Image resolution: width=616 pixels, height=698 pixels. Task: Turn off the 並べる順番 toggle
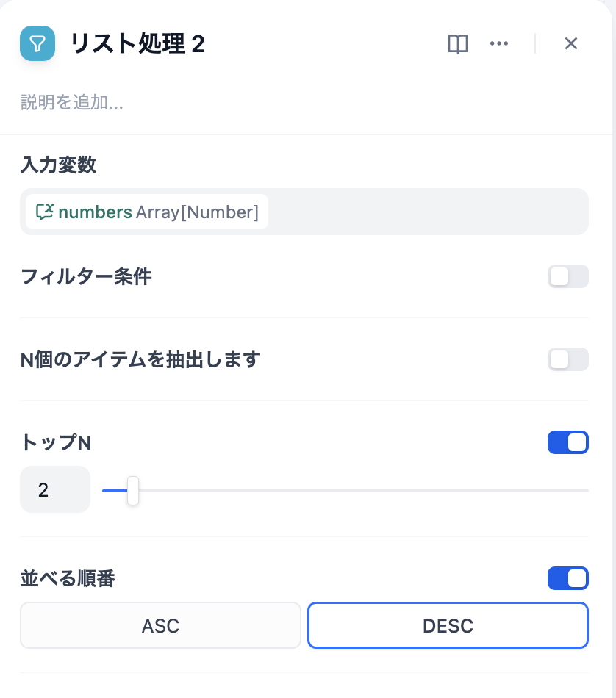pyautogui.click(x=567, y=578)
